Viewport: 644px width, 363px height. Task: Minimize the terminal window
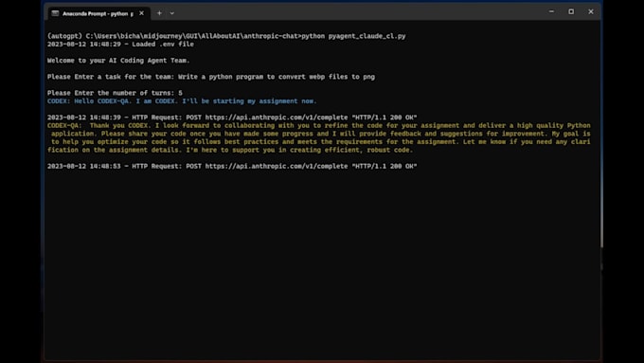click(x=551, y=12)
